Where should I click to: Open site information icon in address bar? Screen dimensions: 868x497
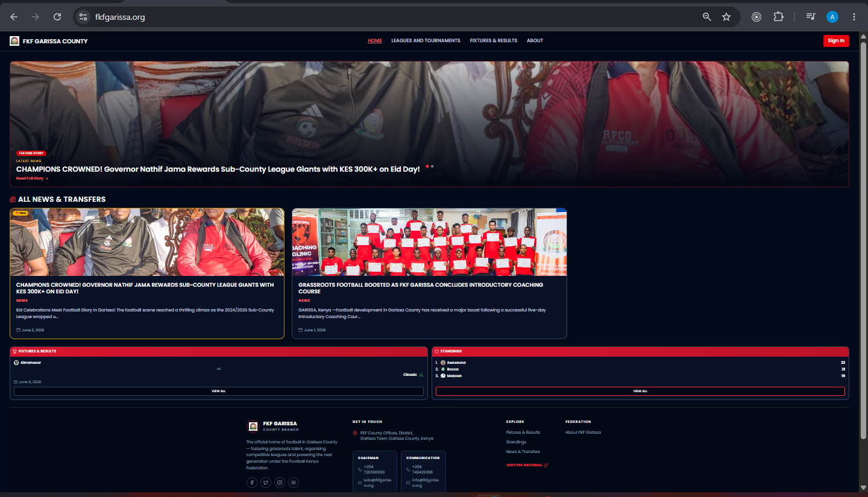pyautogui.click(x=84, y=17)
